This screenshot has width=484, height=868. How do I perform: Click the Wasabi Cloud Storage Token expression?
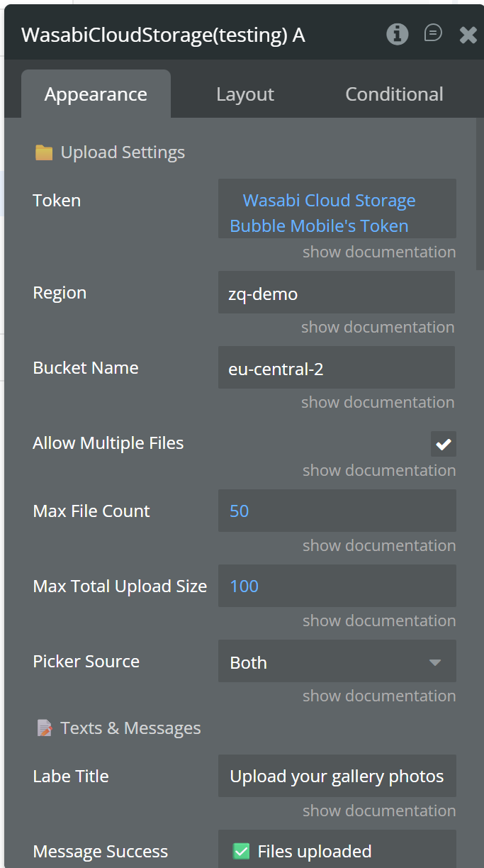pos(329,213)
